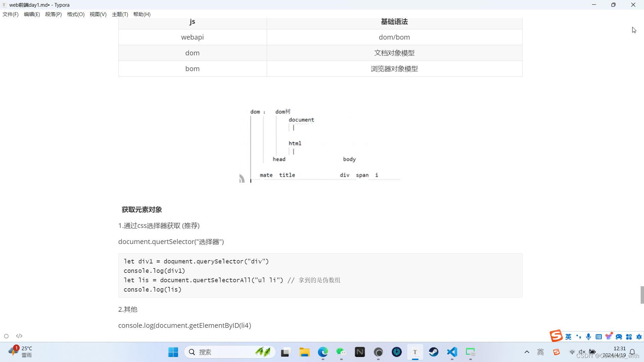Open the 格式(O) menu

click(75, 14)
